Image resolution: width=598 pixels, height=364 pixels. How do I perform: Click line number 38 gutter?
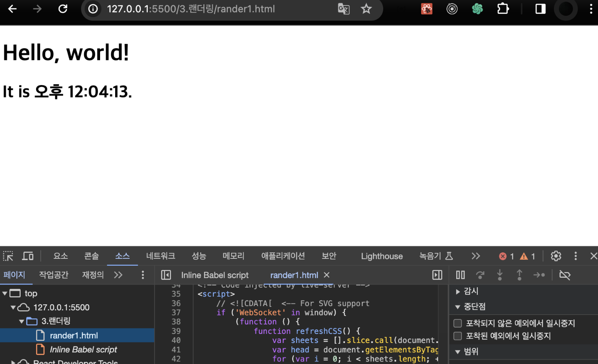[x=176, y=322]
